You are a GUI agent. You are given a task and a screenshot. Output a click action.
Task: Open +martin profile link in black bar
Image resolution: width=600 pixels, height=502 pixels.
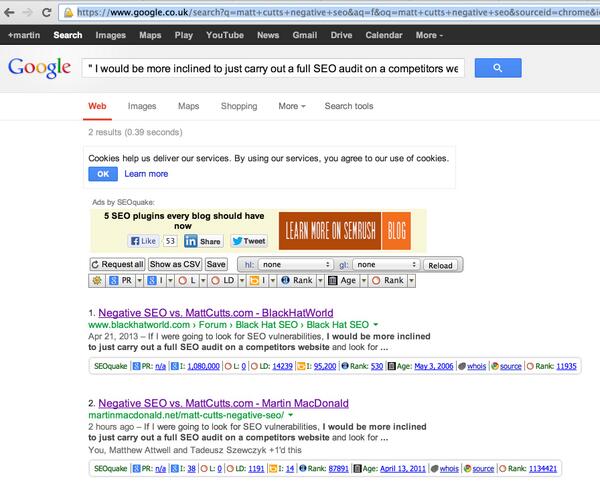tap(24, 35)
